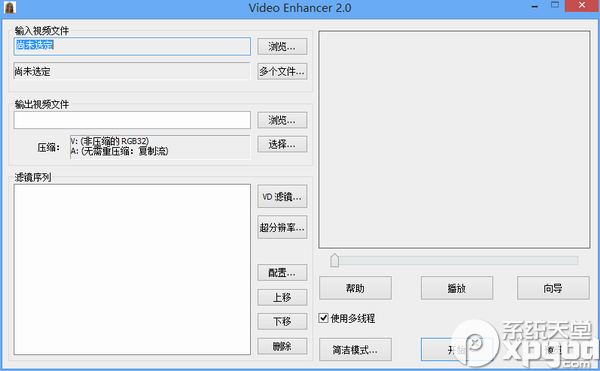Browse for the output video file location
This screenshot has height=371, width=600.
(x=282, y=120)
